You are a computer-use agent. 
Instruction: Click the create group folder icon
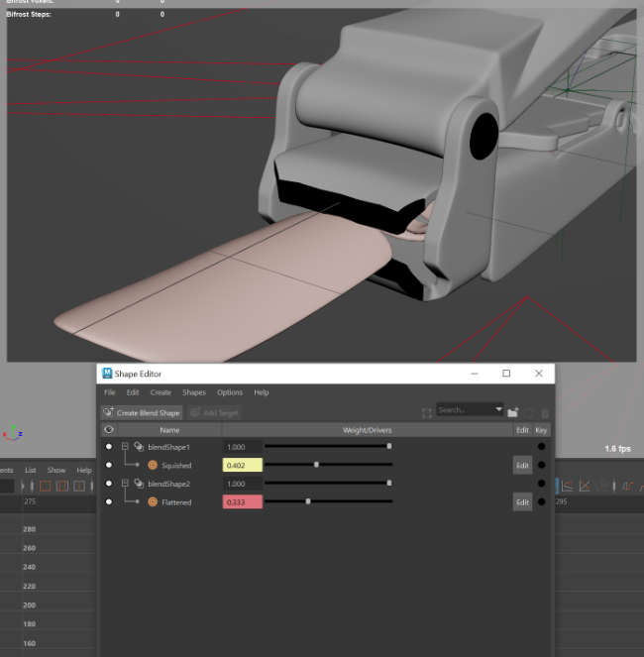513,412
